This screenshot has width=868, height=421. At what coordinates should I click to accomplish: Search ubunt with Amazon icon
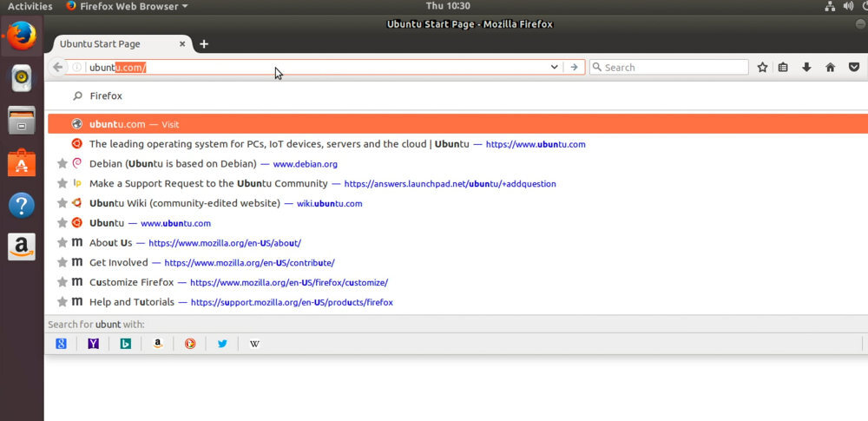(x=158, y=344)
